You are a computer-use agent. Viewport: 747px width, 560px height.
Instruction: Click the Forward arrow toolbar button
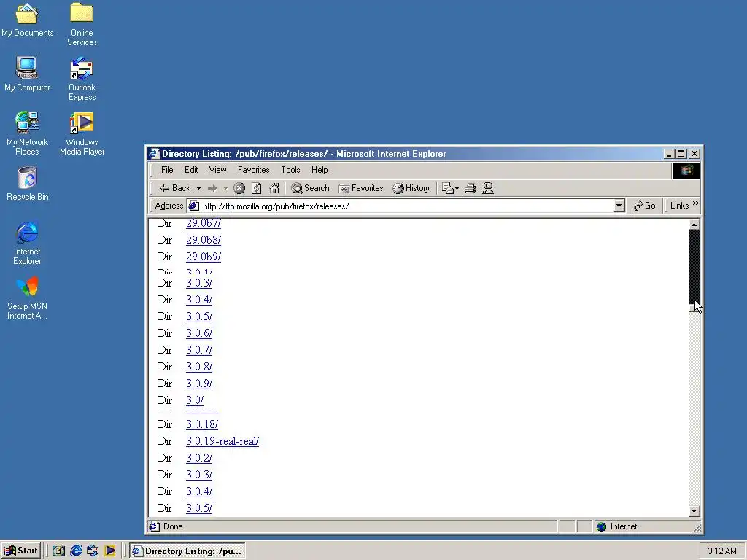[x=212, y=188]
